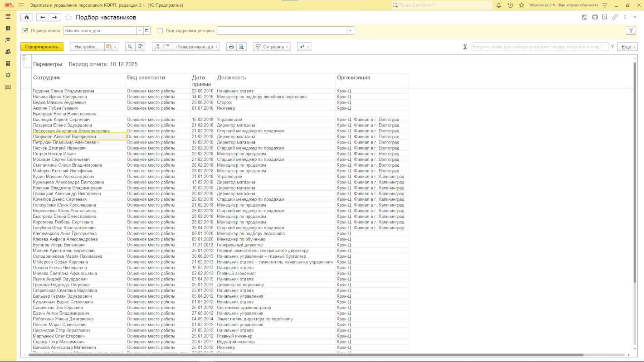Click the magnifier find icon in toolbar
This screenshot has width=644, height=362.
click(130, 47)
